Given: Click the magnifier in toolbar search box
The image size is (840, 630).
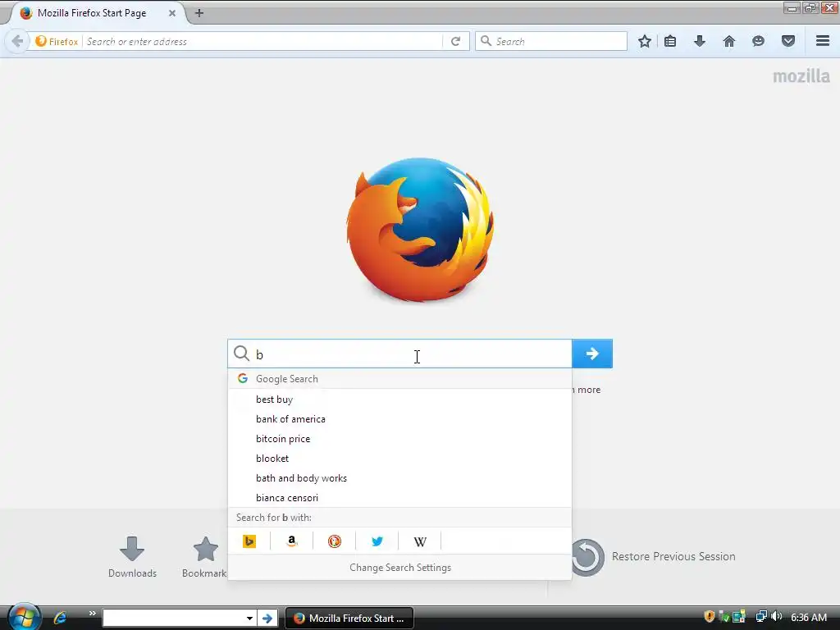Looking at the screenshot, I should tap(486, 41).
